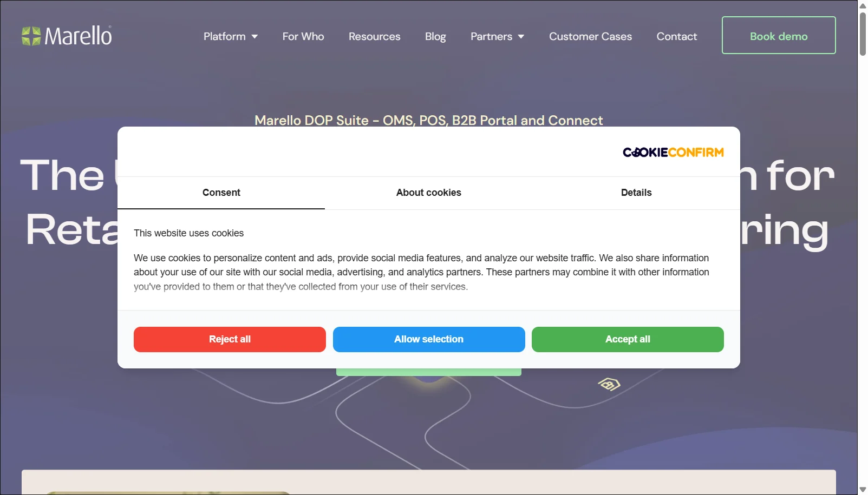Open the Details tab
Image resolution: width=868 pixels, height=495 pixels.
click(x=636, y=193)
